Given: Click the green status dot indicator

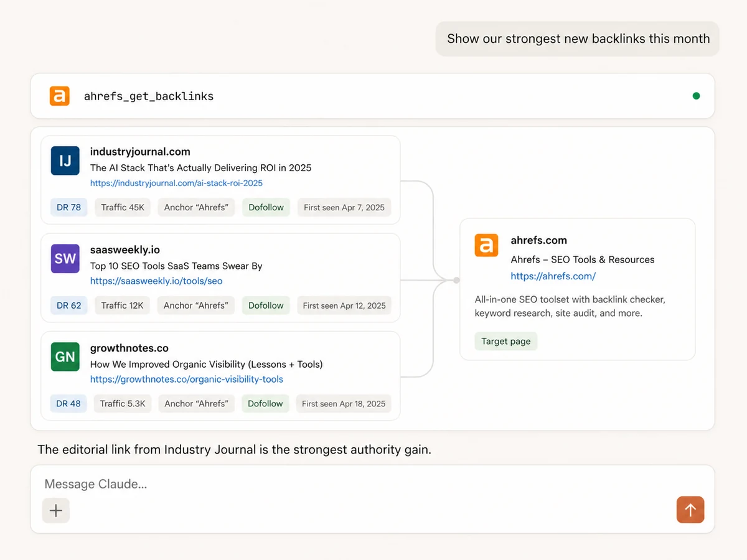Looking at the screenshot, I should point(696,96).
